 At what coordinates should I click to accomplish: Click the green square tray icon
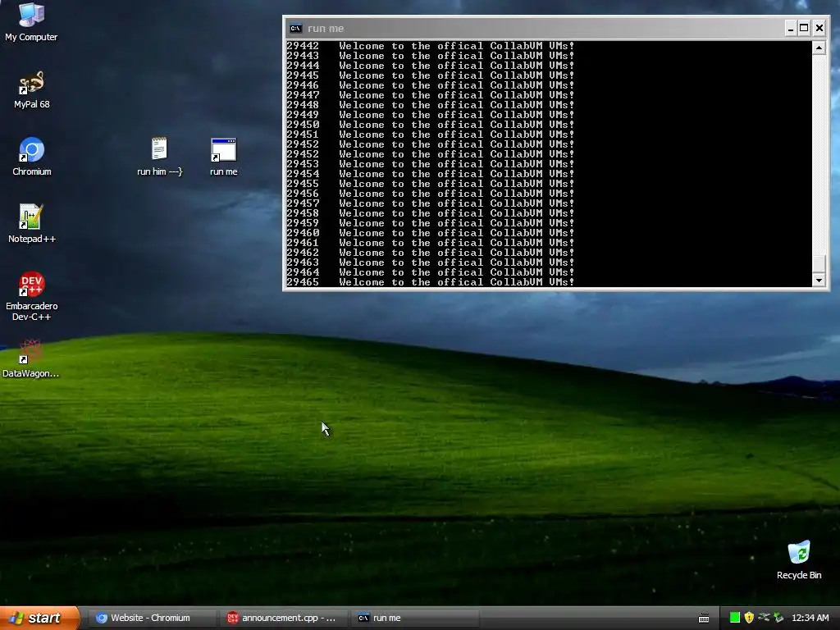pos(735,618)
